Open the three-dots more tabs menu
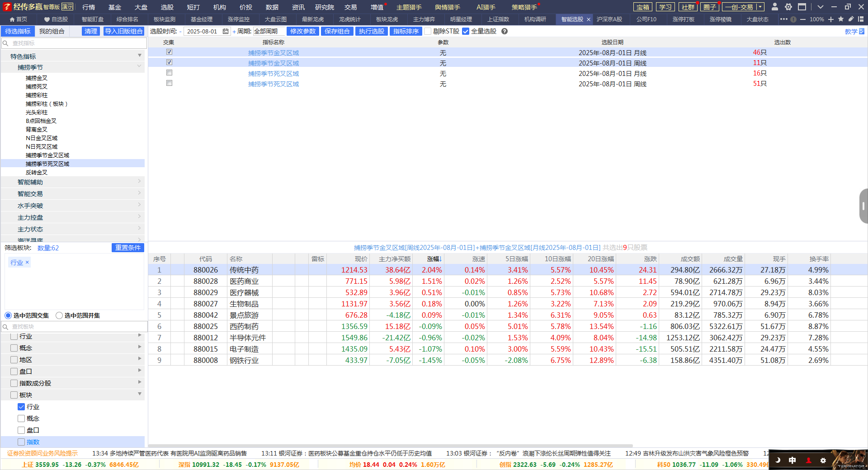Image resolution: width=868 pixels, height=470 pixels. (x=784, y=19)
